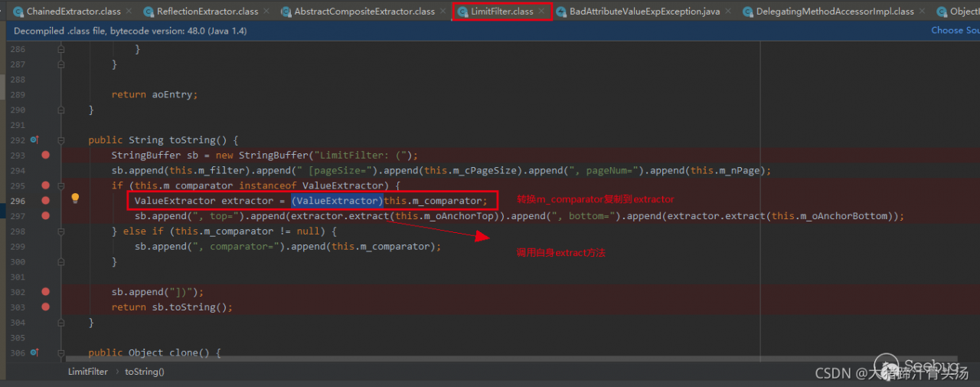Collapse the clone() method at line 306
Image resolution: width=980 pixels, height=387 pixels.
60,353
